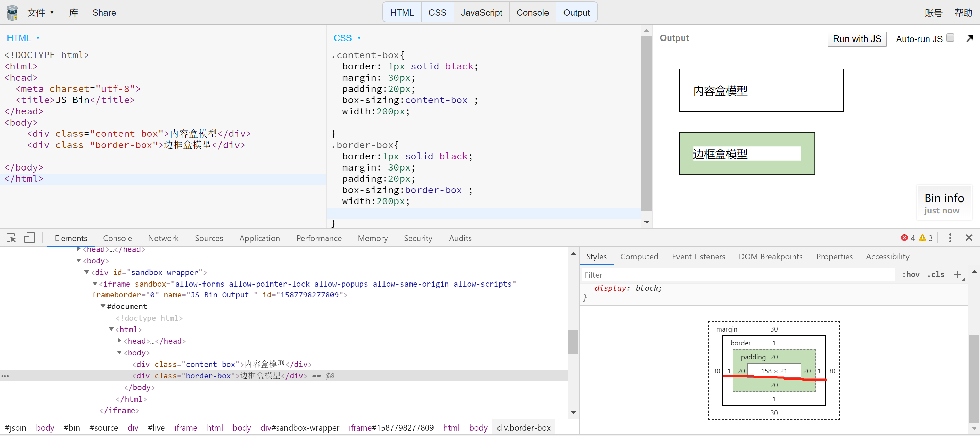Toggle the :hov element state option
980x436 pixels.
(x=911, y=274)
